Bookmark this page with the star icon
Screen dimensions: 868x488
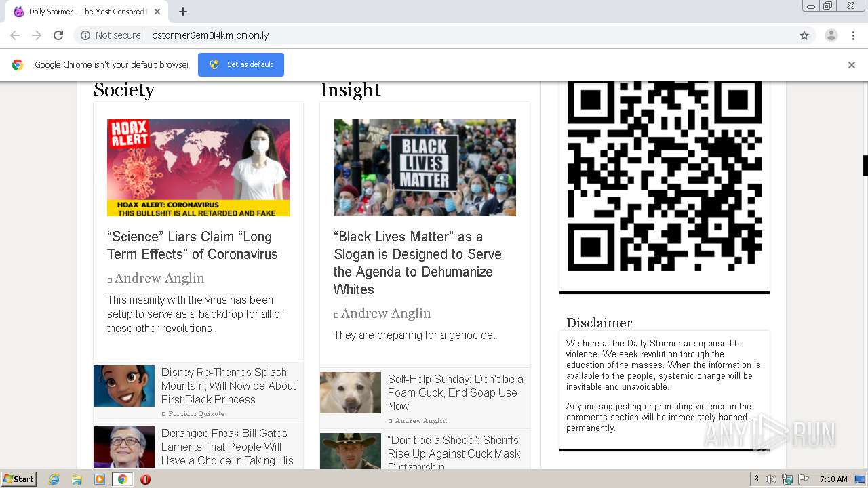804,35
